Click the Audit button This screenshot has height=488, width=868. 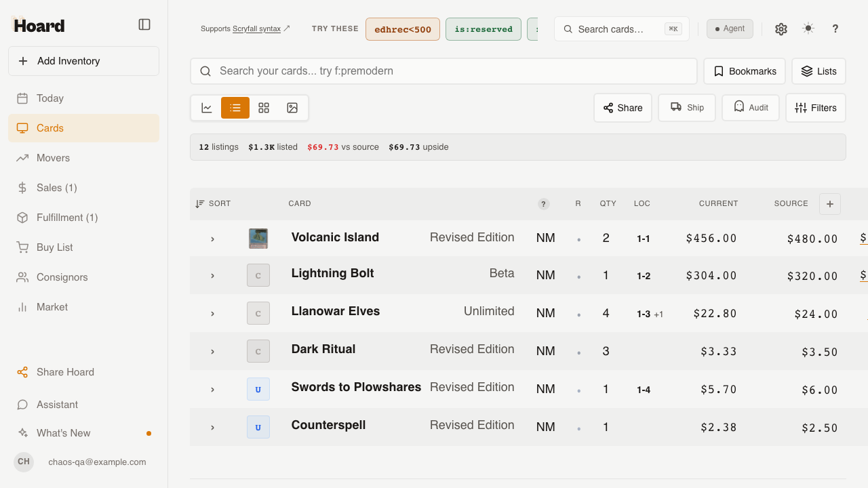(x=751, y=108)
